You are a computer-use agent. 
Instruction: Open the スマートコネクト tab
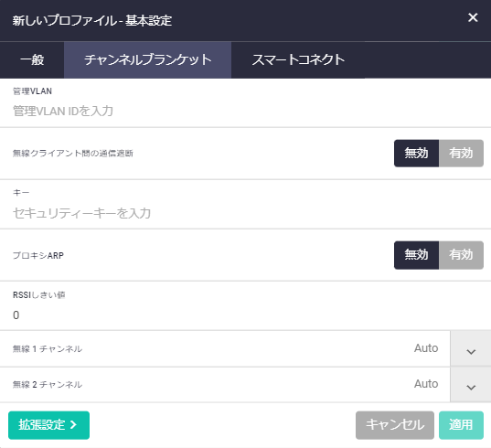pyautogui.click(x=298, y=59)
